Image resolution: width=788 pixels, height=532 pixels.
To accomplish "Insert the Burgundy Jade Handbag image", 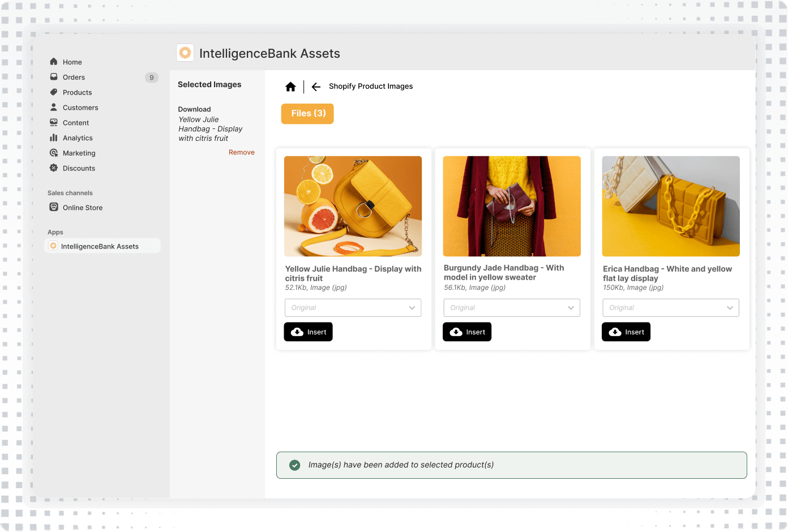I will coord(467,332).
